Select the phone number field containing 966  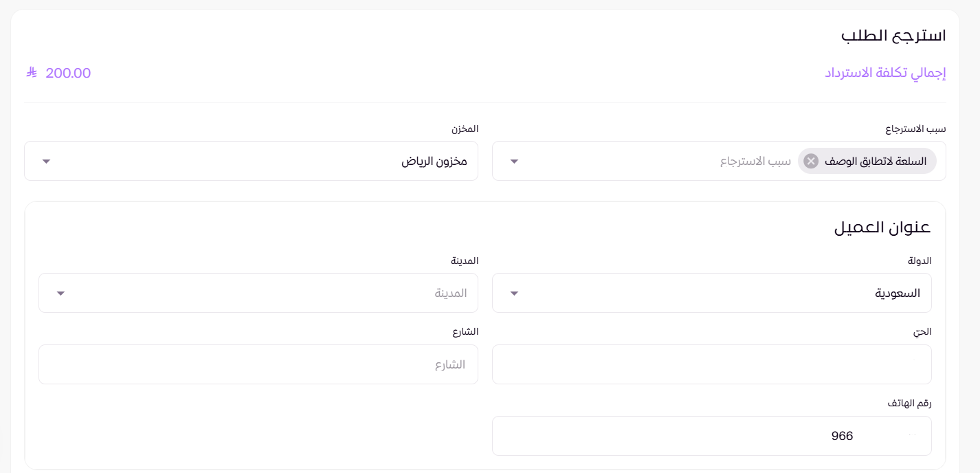pyautogui.click(x=711, y=435)
